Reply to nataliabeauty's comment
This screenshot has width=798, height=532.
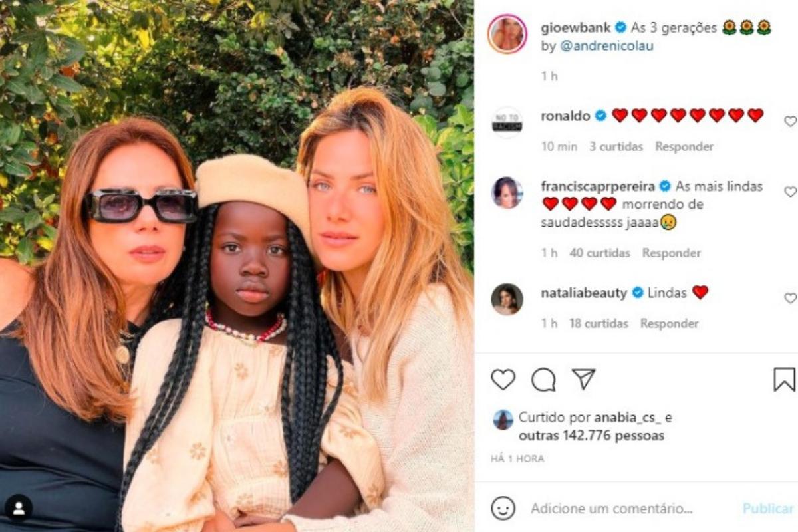click(670, 323)
